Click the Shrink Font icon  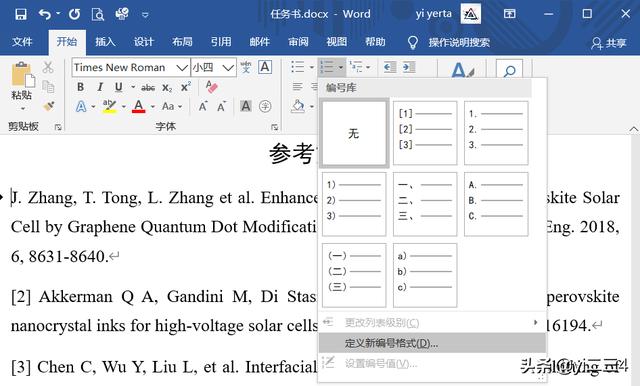coord(222,107)
